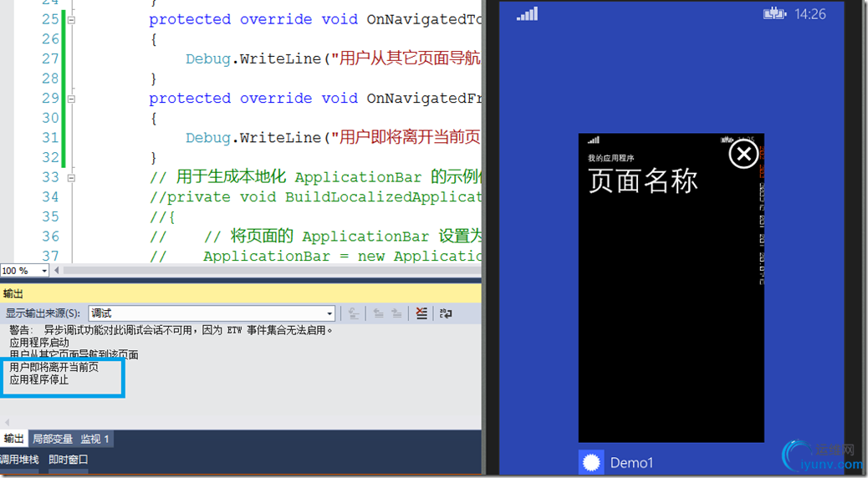
Task: Go to previous message in Output toolbar
Action: (379, 313)
